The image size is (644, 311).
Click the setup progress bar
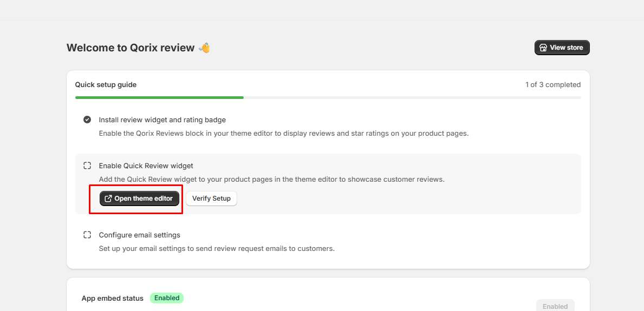(328, 98)
